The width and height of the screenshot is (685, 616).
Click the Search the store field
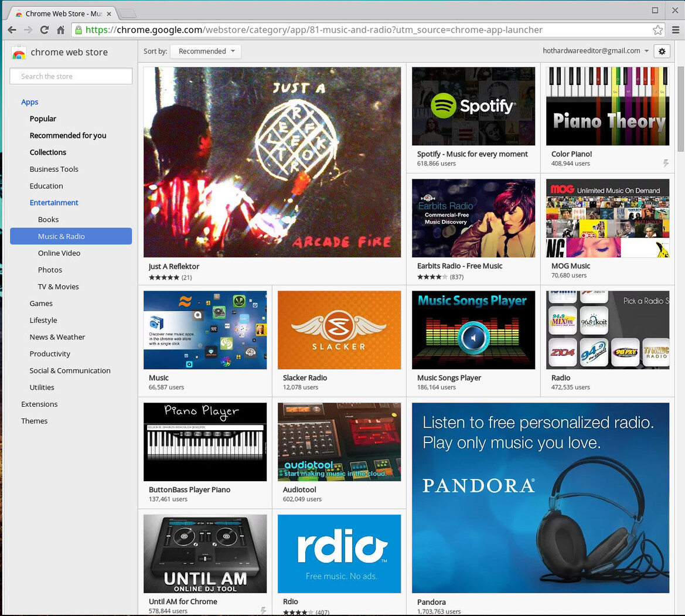pyautogui.click(x=71, y=76)
